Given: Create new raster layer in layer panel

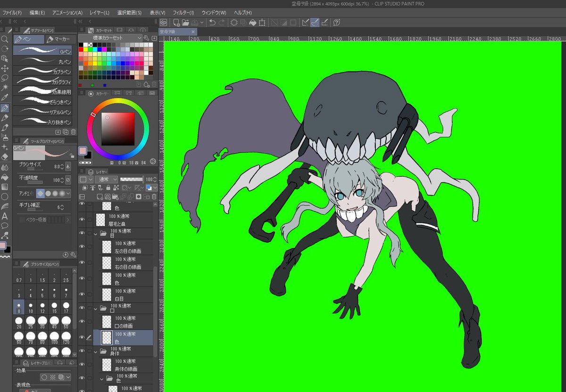Looking at the screenshot, I should (x=100, y=196).
